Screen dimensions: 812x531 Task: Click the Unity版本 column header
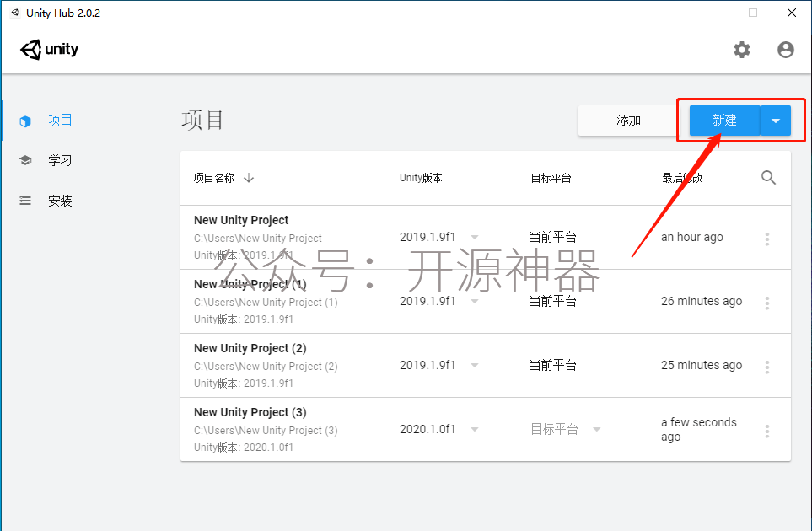[421, 178]
